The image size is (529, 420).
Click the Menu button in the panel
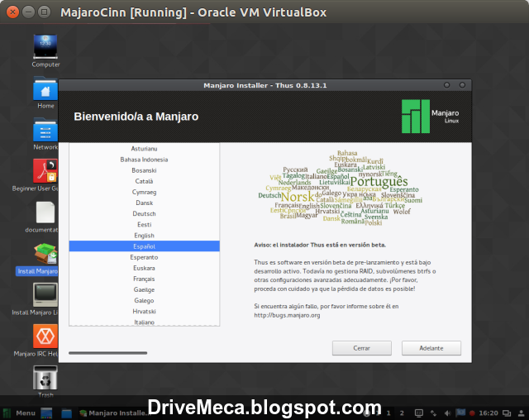(x=20, y=413)
